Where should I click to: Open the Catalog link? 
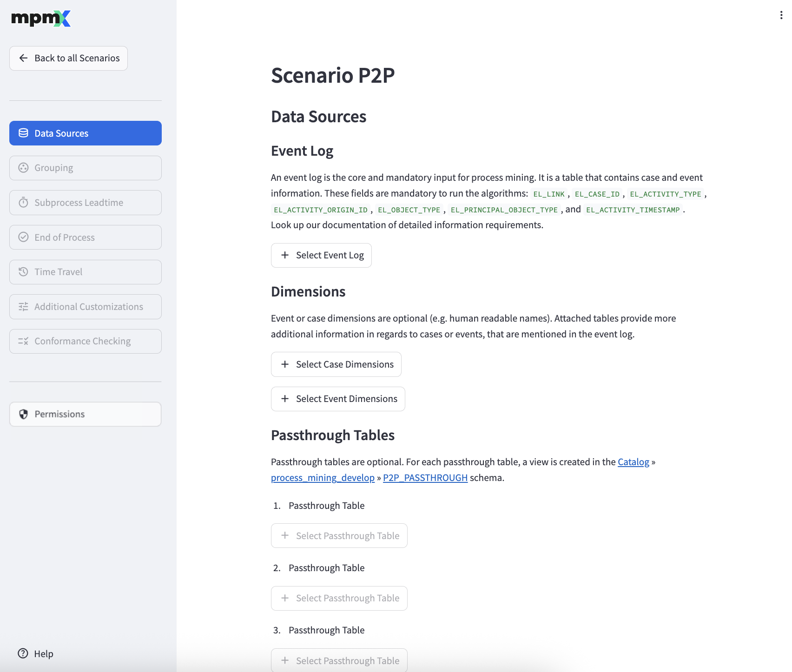pyautogui.click(x=633, y=462)
